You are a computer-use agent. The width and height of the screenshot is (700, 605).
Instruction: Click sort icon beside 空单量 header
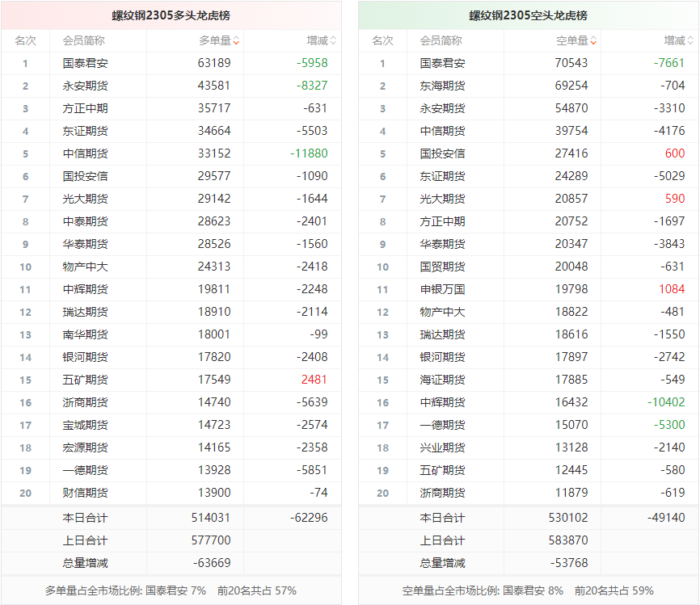tap(593, 40)
